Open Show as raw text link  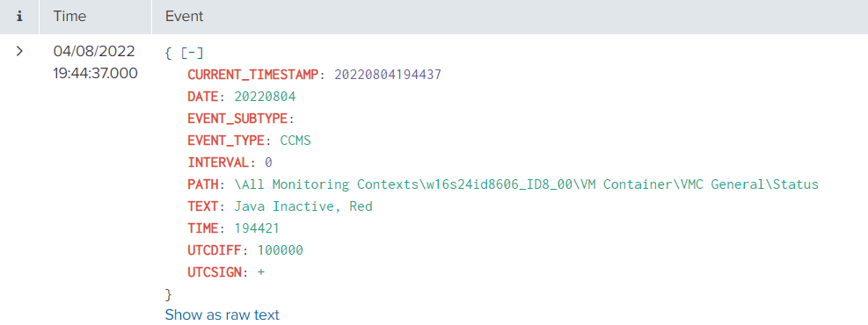click(222, 314)
